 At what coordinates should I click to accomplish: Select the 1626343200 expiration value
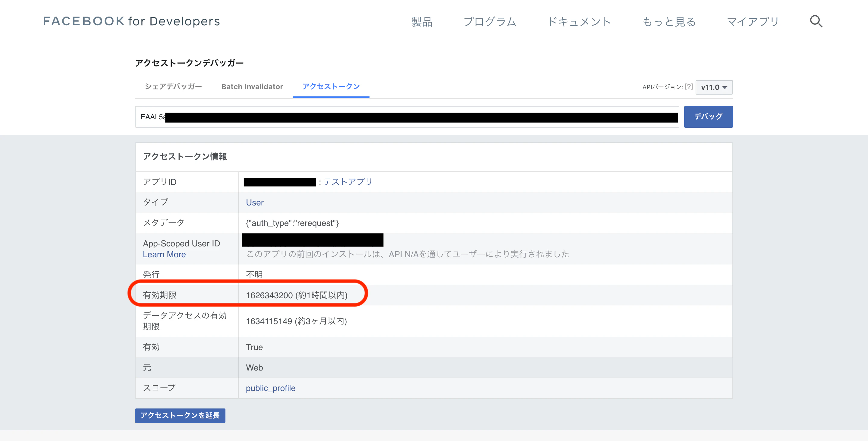(269, 295)
